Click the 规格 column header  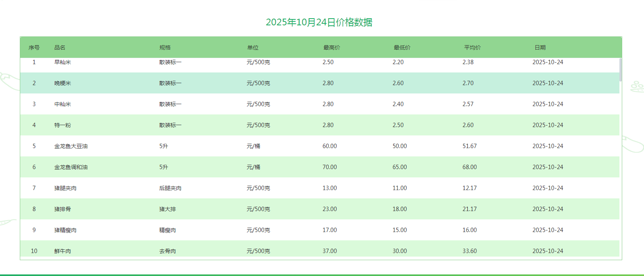[x=165, y=48]
